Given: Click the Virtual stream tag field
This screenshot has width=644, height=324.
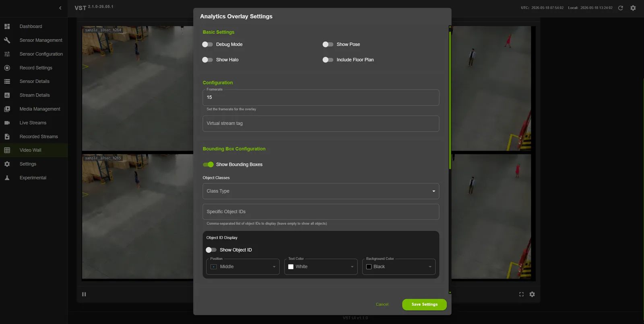Looking at the screenshot, I should (321, 124).
